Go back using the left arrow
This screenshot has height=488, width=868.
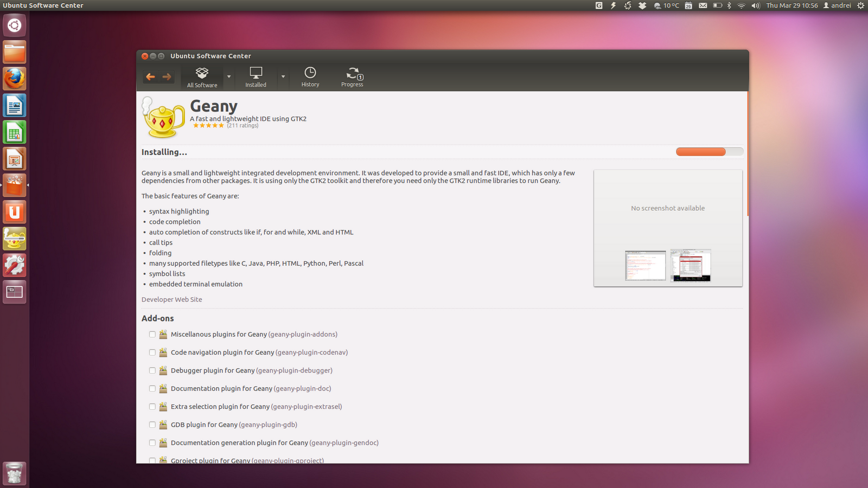[150, 76]
